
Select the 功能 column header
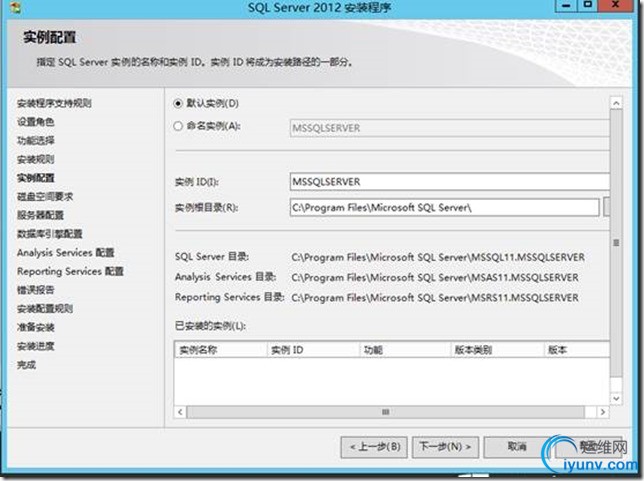[x=405, y=350]
